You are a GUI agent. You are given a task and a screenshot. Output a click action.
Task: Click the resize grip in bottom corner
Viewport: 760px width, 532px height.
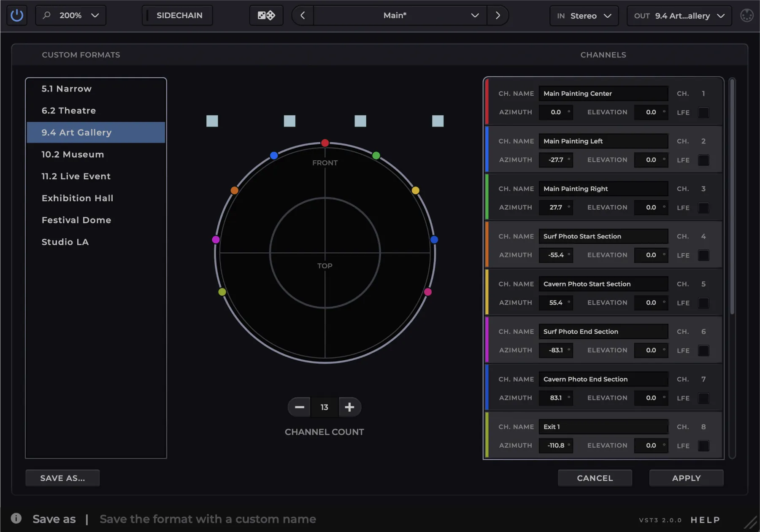tap(751, 522)
